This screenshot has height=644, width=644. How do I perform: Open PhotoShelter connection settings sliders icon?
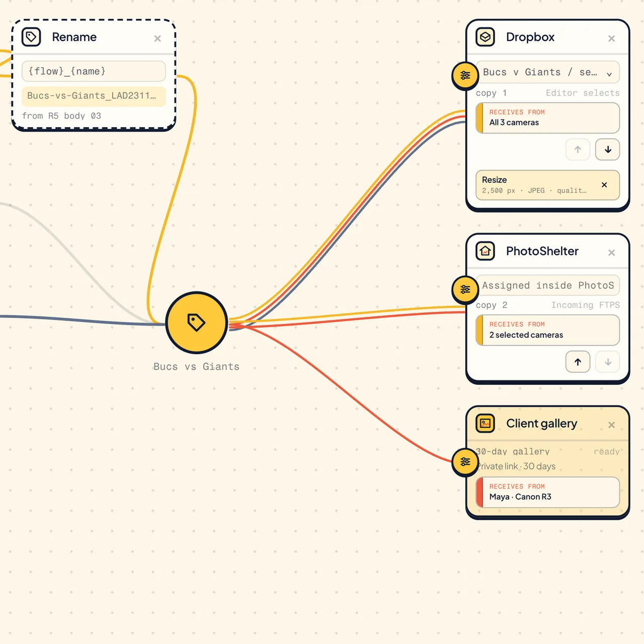[465, 289]
